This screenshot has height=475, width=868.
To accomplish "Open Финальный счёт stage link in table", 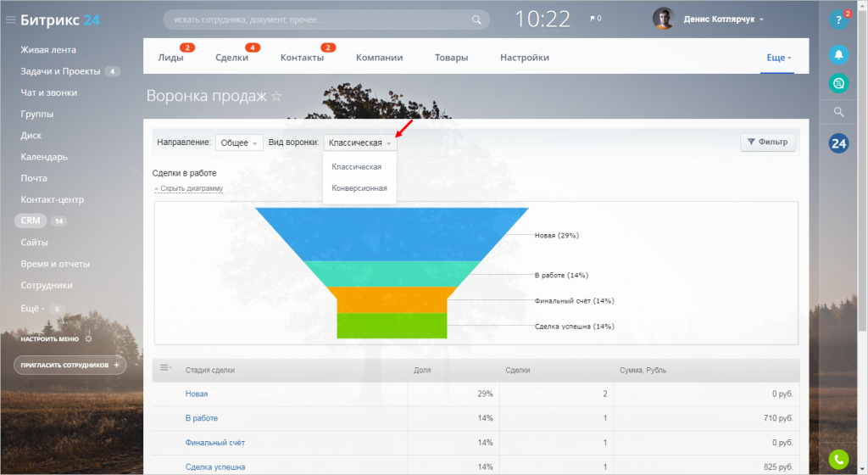I will point(214,442).
